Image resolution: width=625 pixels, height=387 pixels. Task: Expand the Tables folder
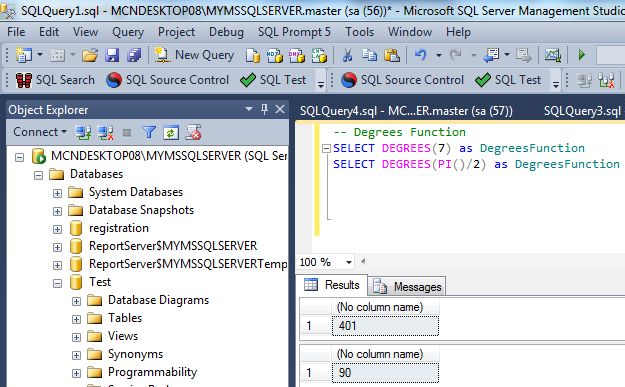tap(77, 319)
